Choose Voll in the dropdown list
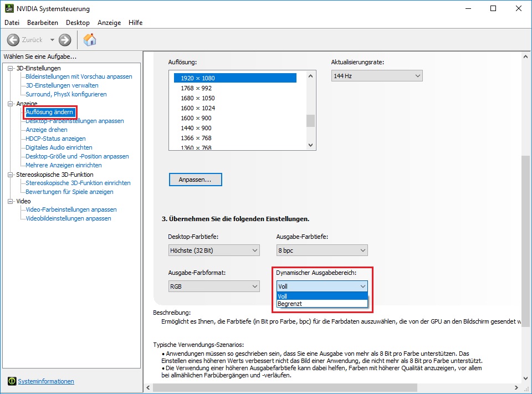532x394 pixels. tap(322, 296)
